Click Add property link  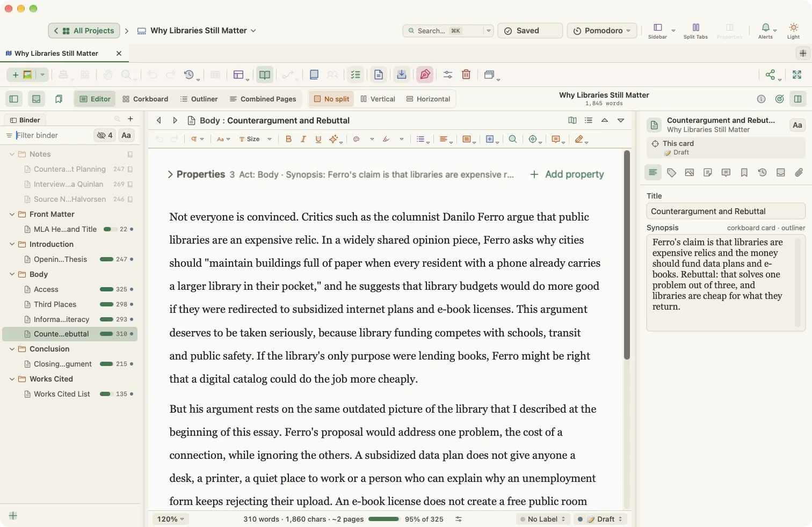567,174
